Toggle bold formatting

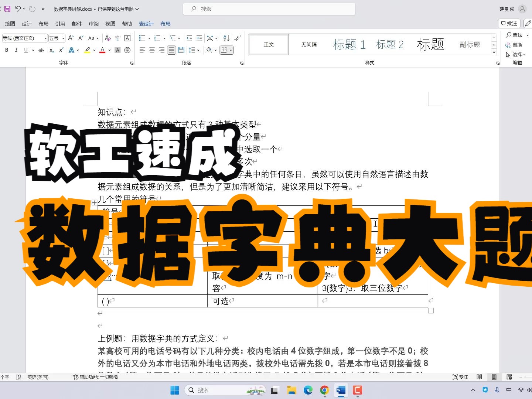point(7,50)
